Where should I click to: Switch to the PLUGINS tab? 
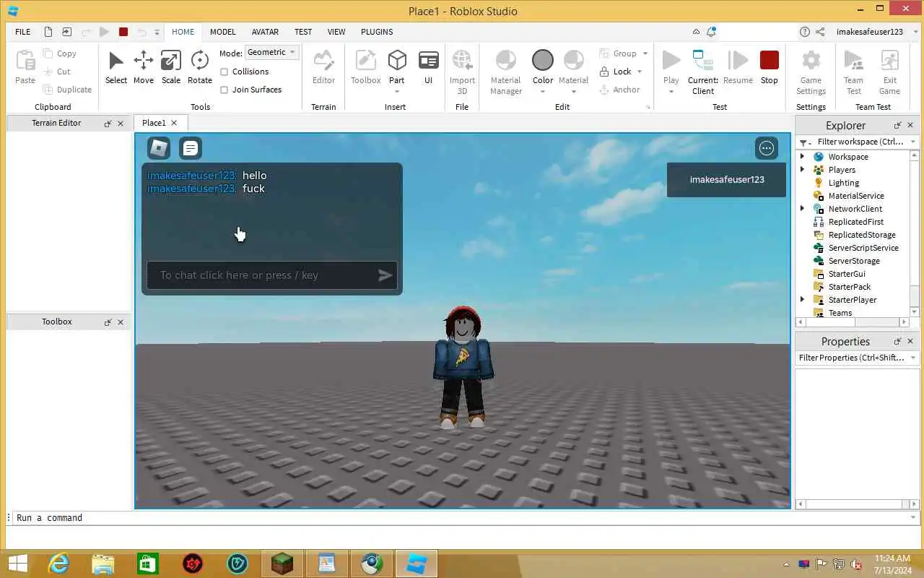tap(377, 32)
